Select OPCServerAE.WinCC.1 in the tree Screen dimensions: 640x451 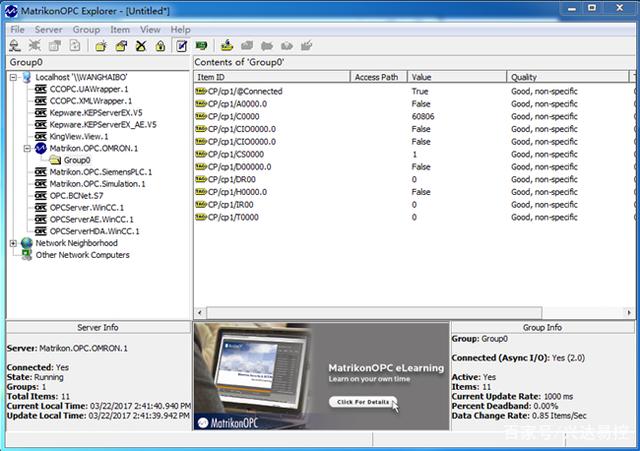click(91, 219)
